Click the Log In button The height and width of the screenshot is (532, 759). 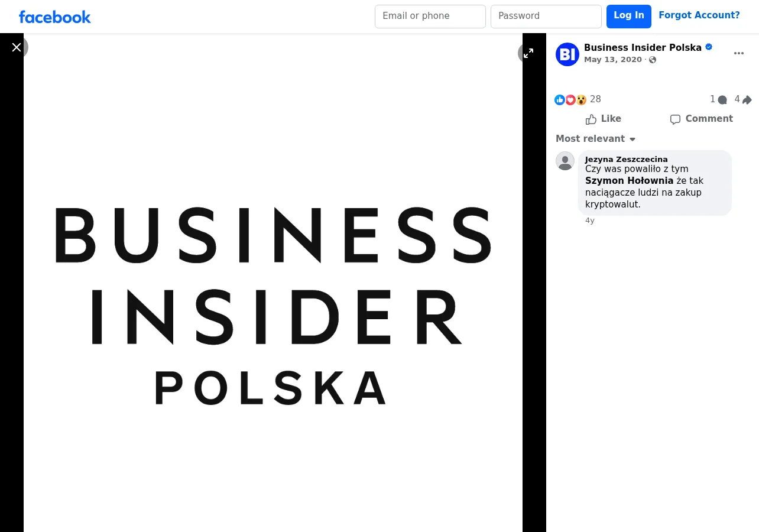pos(629,17)
